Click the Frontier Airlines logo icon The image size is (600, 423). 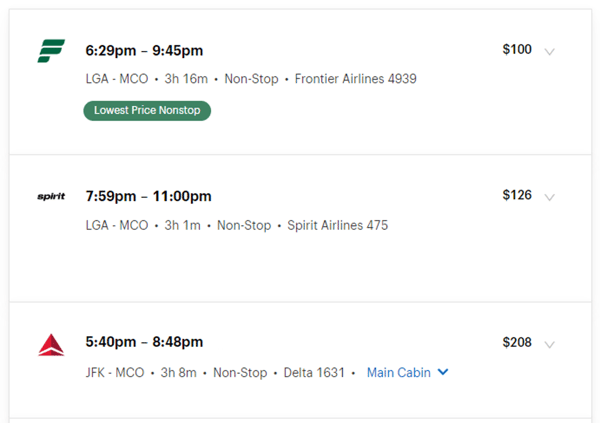point(51,50)
